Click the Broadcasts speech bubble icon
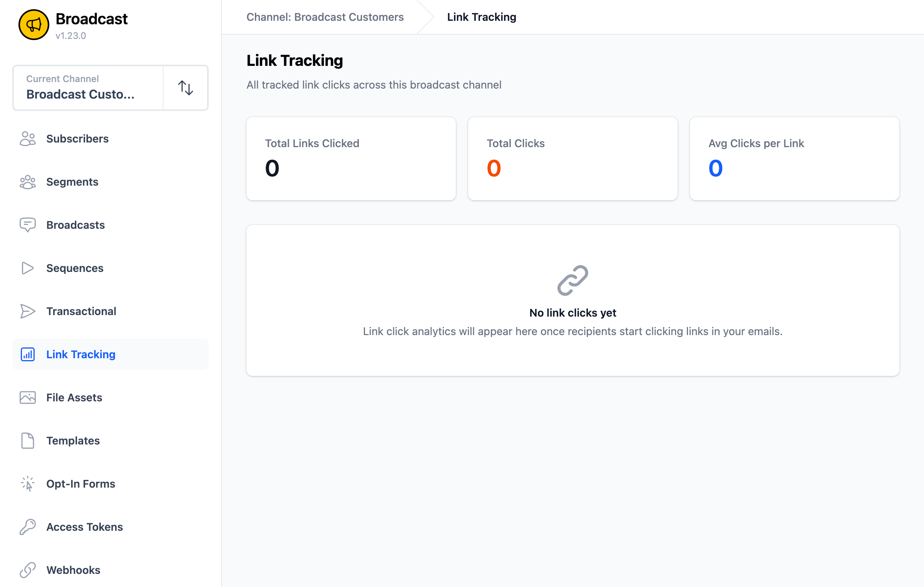924x587 pixels. pyautogui.click(x=27, y=225)
